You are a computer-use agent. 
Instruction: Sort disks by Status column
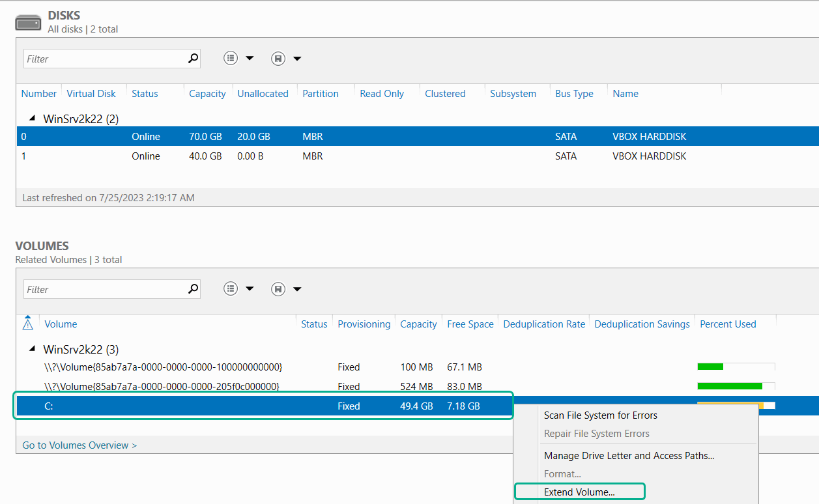(x=145, y=94)
